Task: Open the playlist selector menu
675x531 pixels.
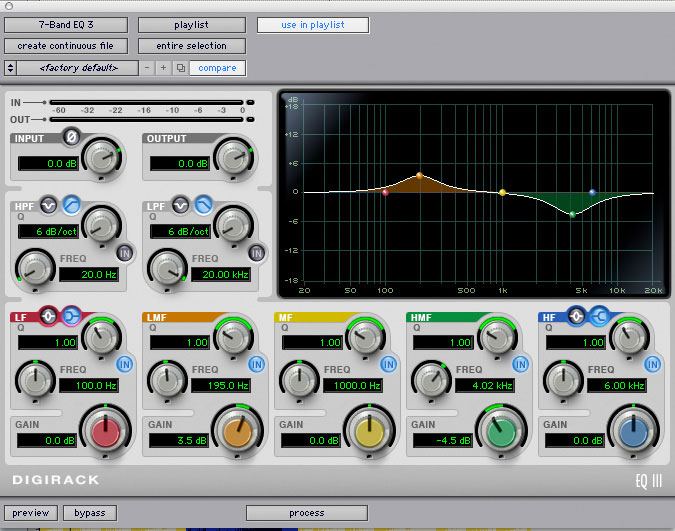Action: tap(192, 24)
